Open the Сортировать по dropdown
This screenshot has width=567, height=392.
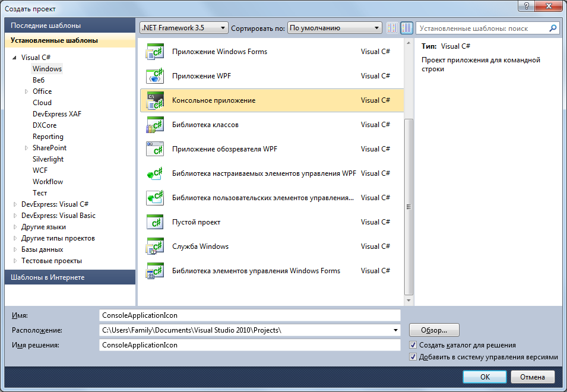pyautogui.click(x=334, y=28)
